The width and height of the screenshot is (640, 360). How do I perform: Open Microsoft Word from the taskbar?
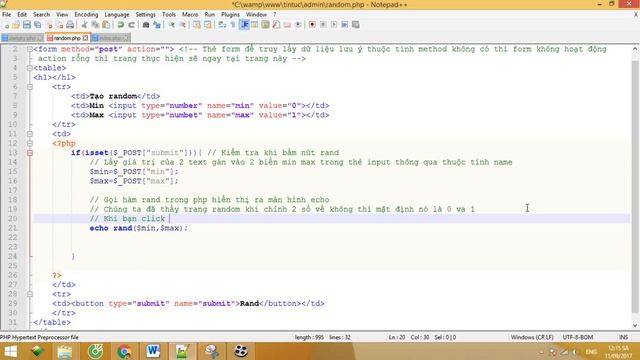coord(153,351)
